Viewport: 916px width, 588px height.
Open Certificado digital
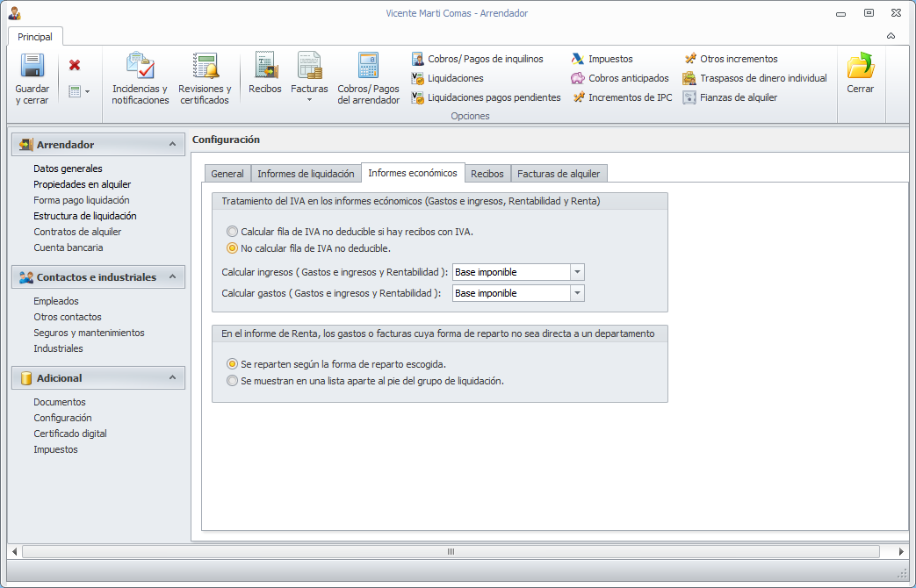click(x=70, y=434)
